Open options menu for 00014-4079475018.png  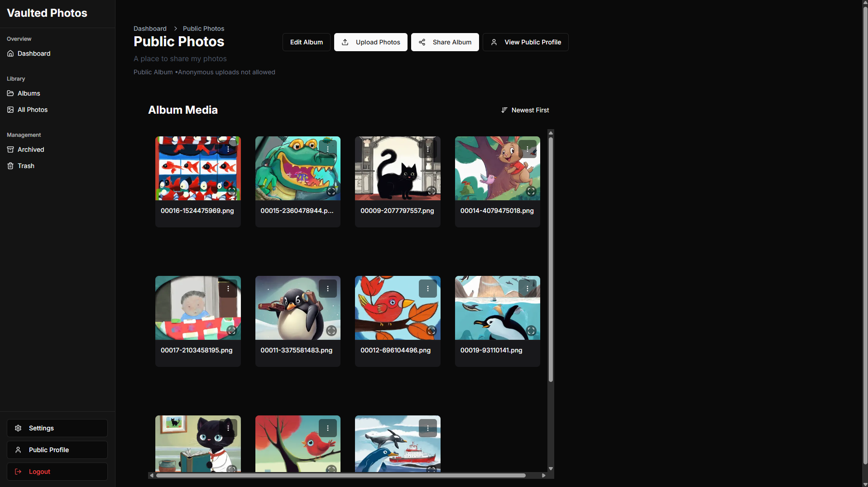(528, 149)
